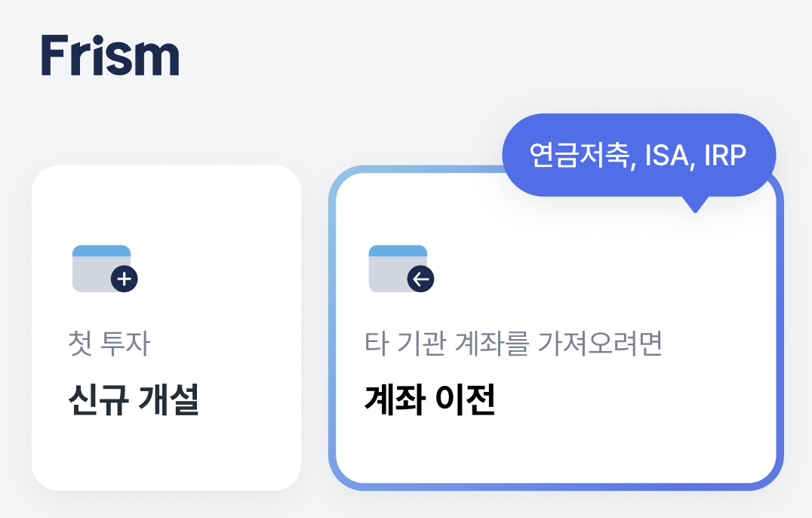The image size is (812, 518).
Task: Click IRP in the blue tooltip
Action: pyautogui.click(x=724, y=156)
